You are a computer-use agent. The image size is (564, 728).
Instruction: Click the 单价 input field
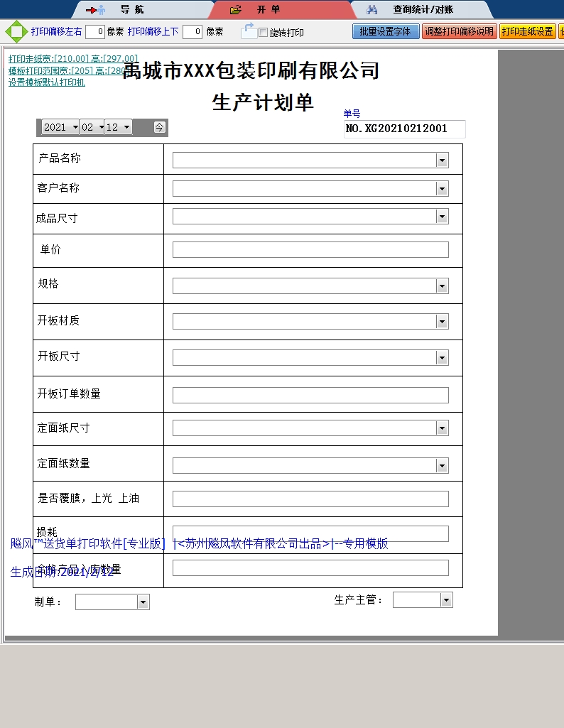point(310,250)
